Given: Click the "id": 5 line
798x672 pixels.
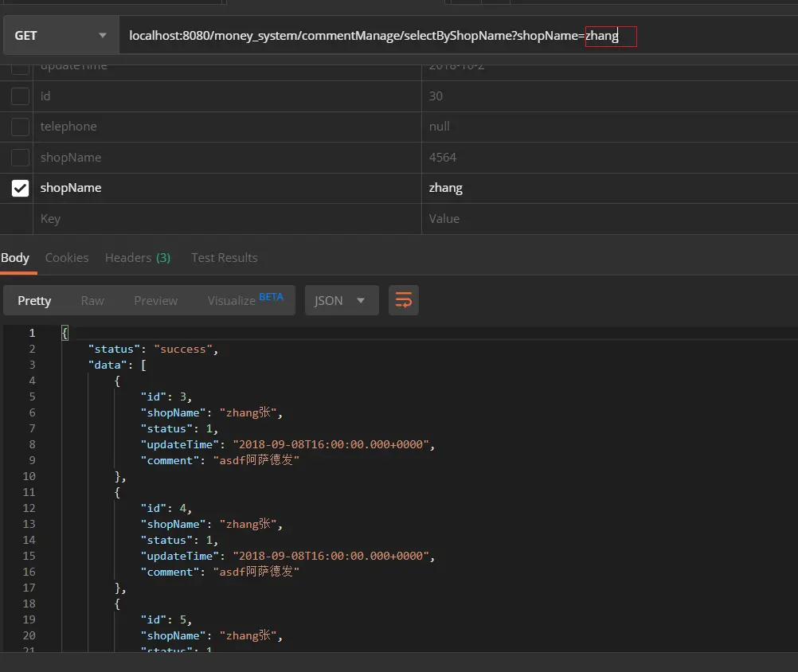Looking at the screenshot, I should click(x=166, y=619).
